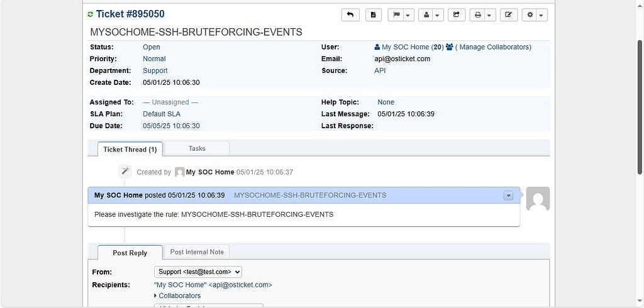The height and width of the screenshot is (308, 644).
Task: Open the assign dropdown arrow
Action: pyautogui.click(x=438, y=15)
